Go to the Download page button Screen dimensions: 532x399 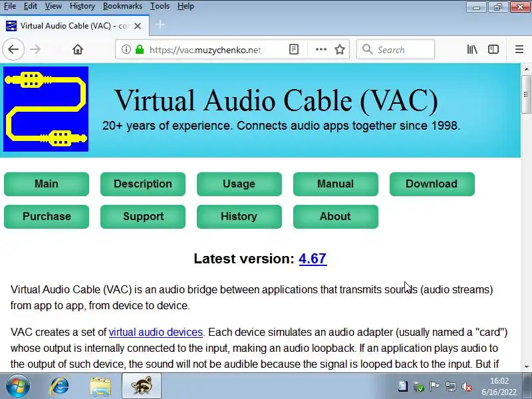pyautogui.click(x=432, y=184)
